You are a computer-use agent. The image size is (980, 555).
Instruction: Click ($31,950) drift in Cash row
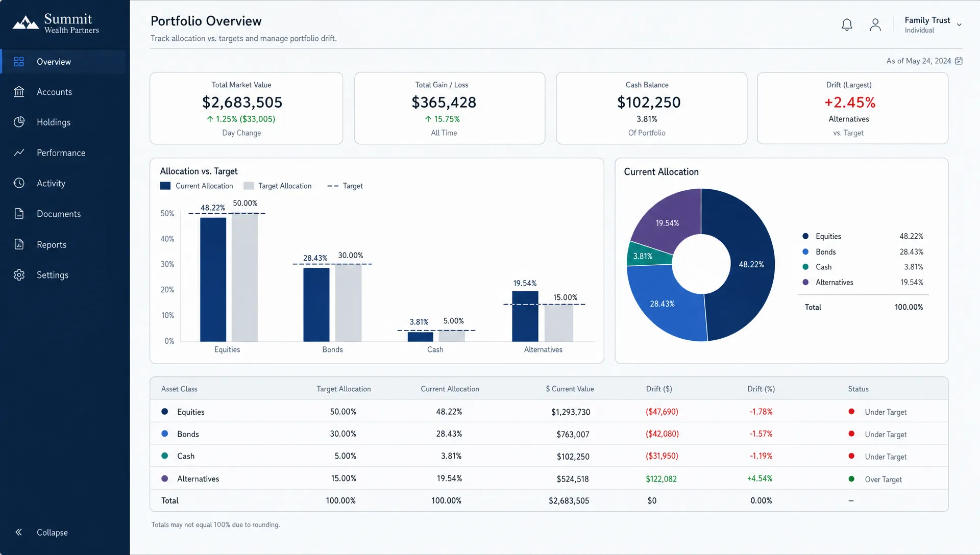pos(662,456)
